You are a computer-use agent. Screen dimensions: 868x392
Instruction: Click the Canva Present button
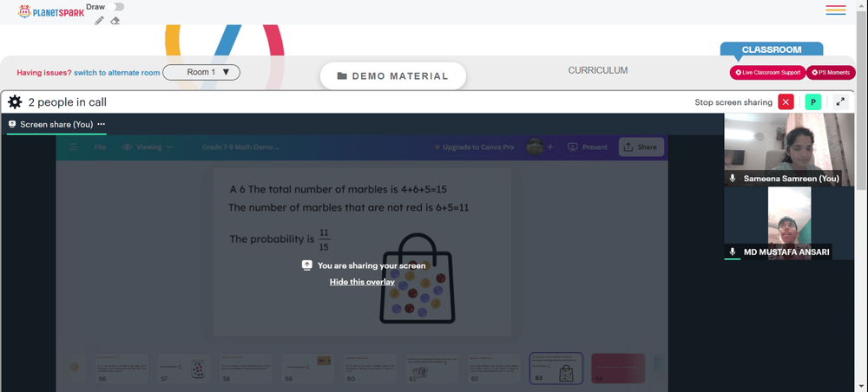(588, 147)
